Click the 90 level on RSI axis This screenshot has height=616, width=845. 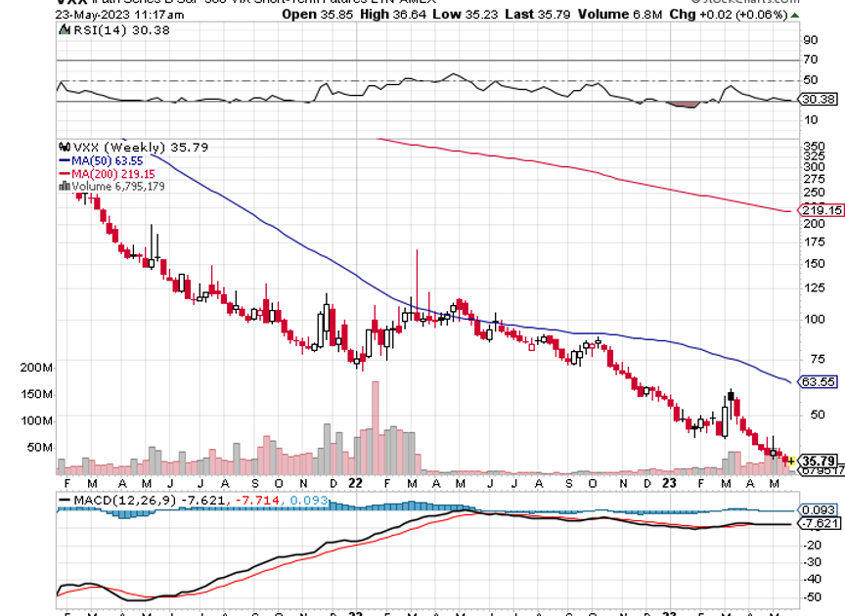810,40
